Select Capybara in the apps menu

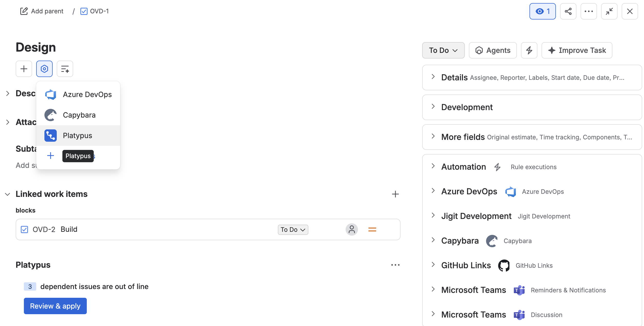[x=78, y=115]
